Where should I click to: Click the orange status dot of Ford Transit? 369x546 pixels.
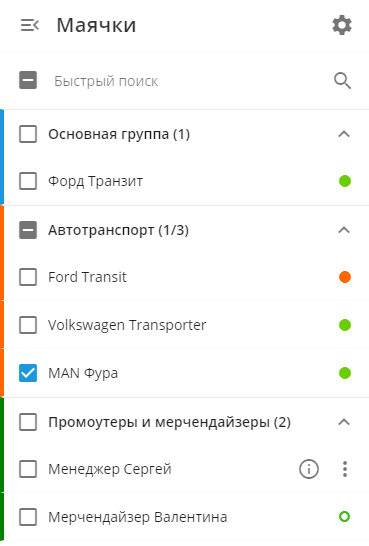[x=345, y=277]
